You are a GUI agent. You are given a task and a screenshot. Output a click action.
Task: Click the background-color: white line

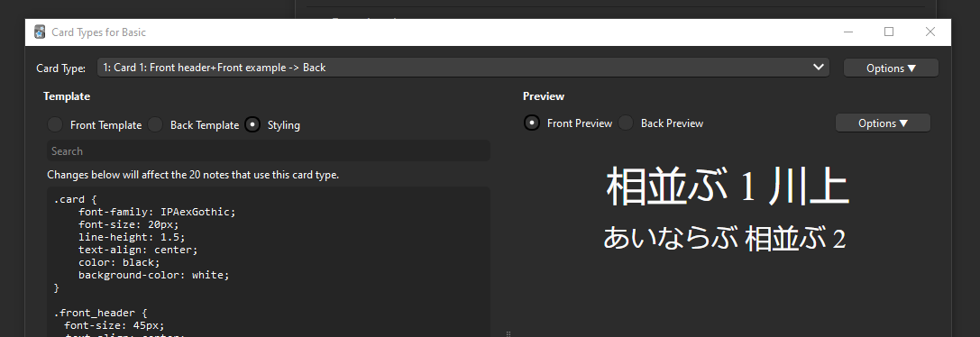pos(154,275)
